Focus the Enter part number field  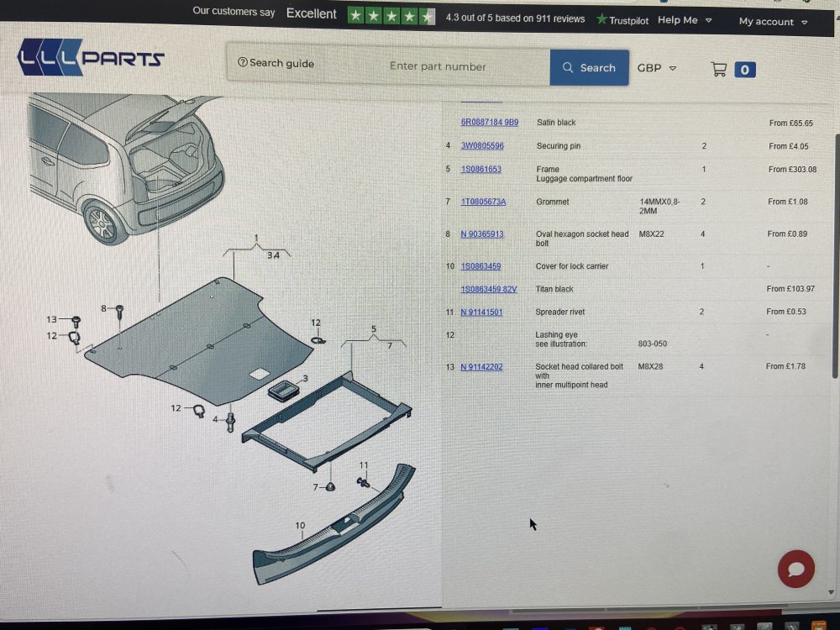[x=438, y=66]
